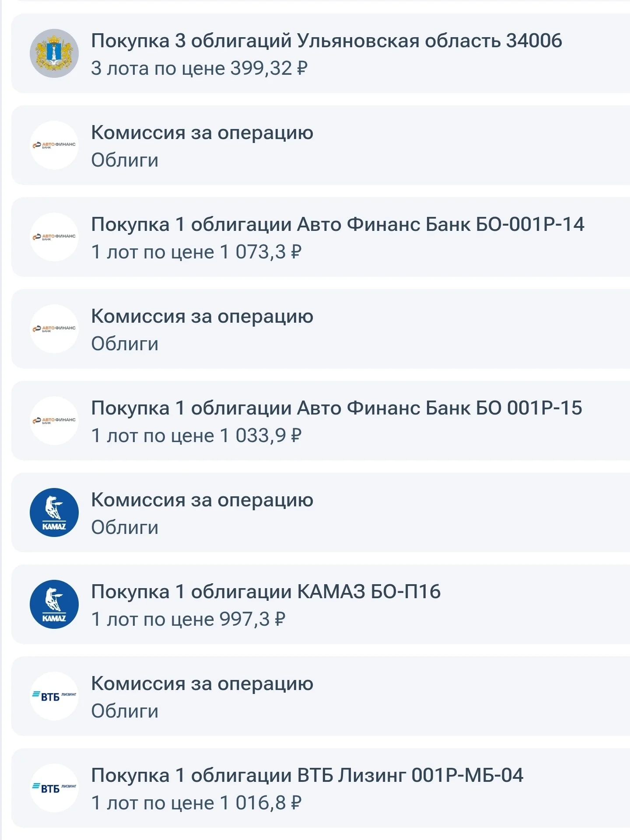Tap price text 1 лот по цене 1 016,8 ₽
This screenshot has height=840, width=630.
[x=196, y=803]
